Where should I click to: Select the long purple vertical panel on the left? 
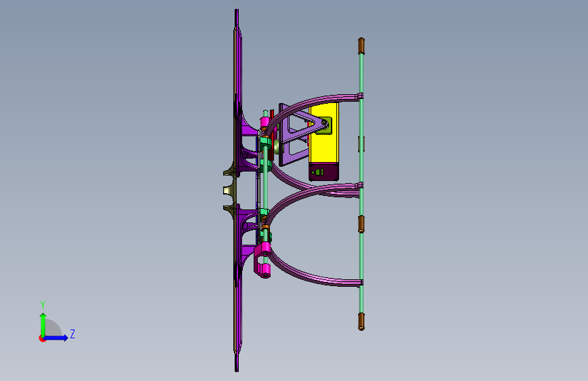point(237,190)
